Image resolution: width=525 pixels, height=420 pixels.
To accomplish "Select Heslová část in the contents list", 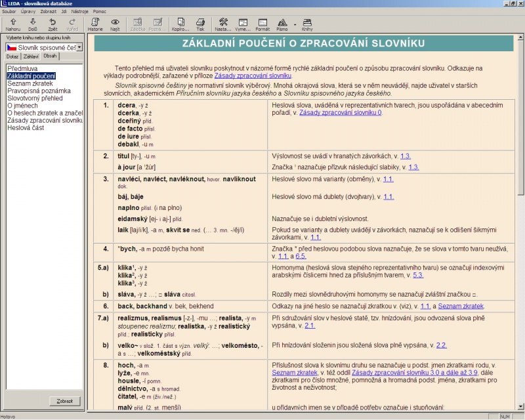I will 26,127.
